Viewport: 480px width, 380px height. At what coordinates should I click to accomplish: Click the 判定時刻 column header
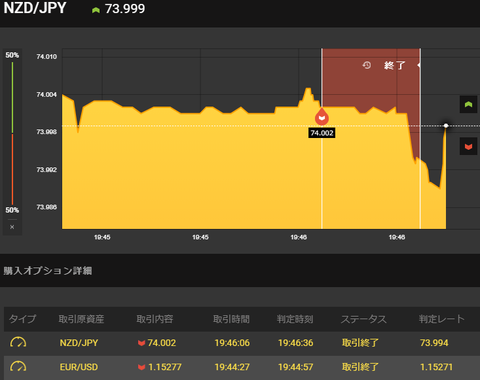[295, 319]
